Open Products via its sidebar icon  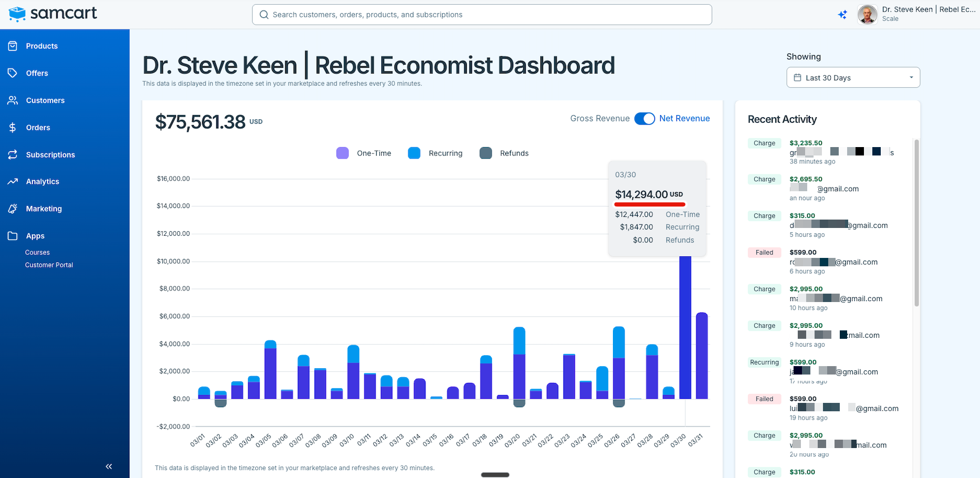13,46
